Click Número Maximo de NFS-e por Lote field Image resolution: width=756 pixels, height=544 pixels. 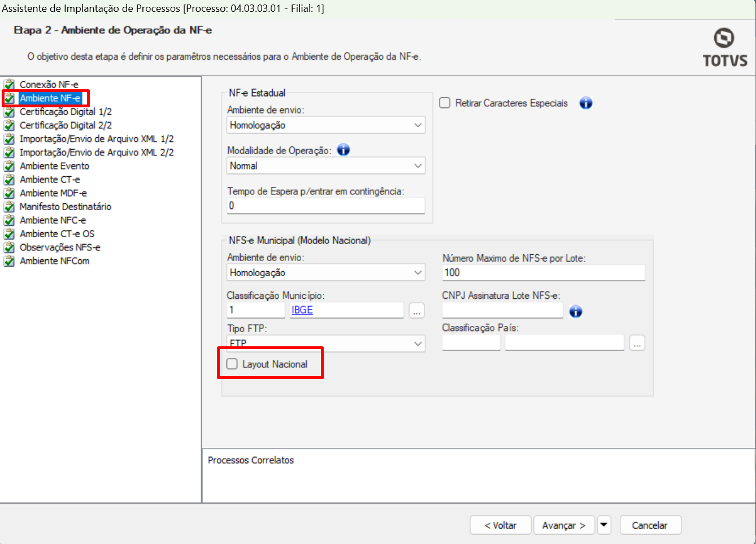coord(544,273)
